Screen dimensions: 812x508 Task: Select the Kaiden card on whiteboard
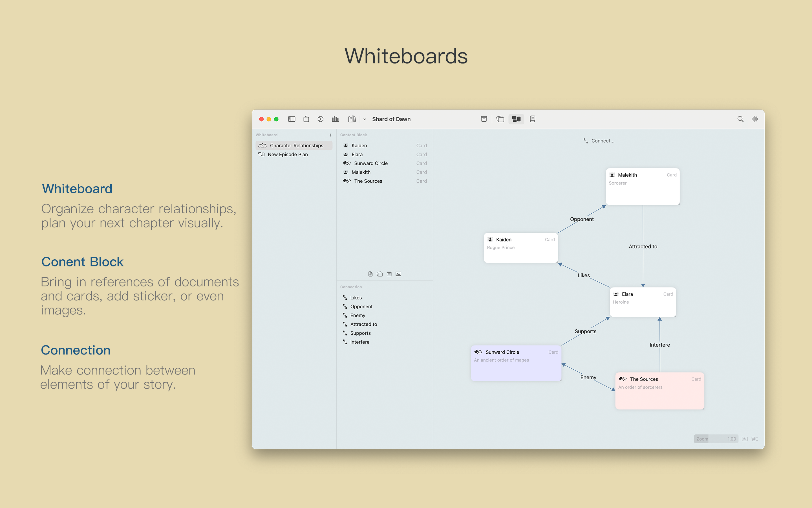click(x=521, y=248)
